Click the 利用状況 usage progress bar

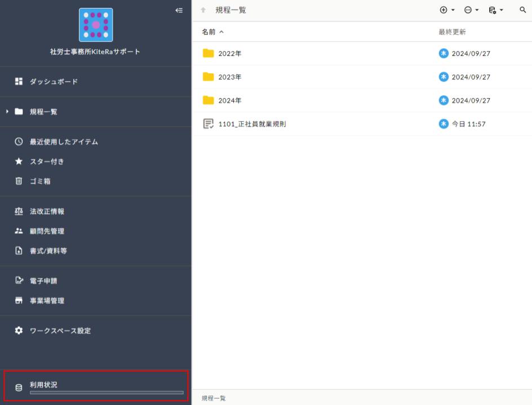107,393
